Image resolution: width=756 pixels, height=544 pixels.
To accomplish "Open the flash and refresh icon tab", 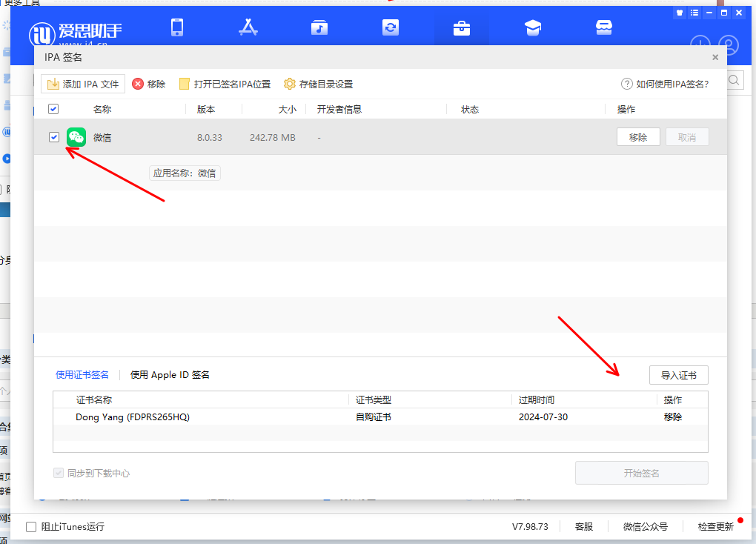I will pyautogui.click(x=391, y=27).
